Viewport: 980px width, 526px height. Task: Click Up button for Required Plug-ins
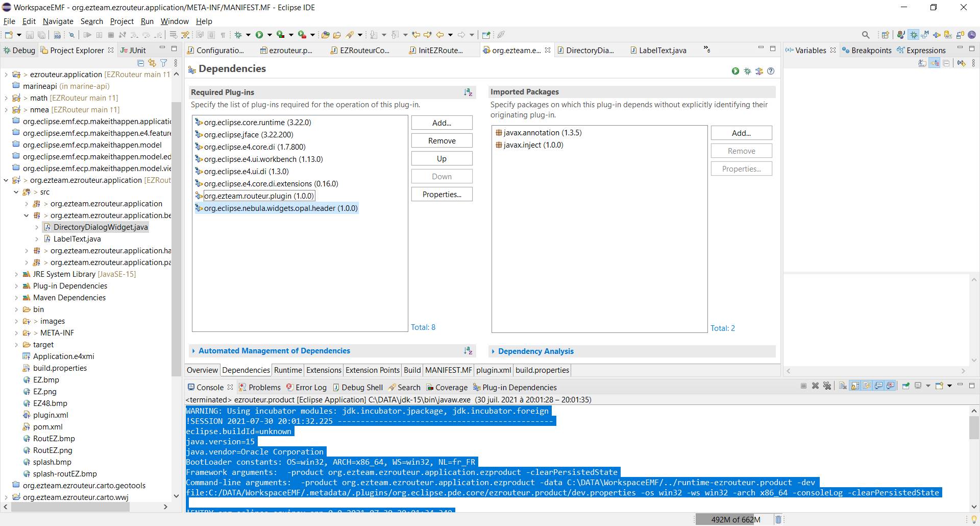(442, 159)
